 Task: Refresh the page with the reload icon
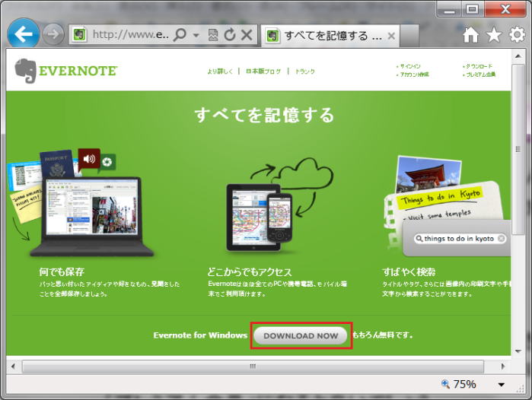coord(230,34)
